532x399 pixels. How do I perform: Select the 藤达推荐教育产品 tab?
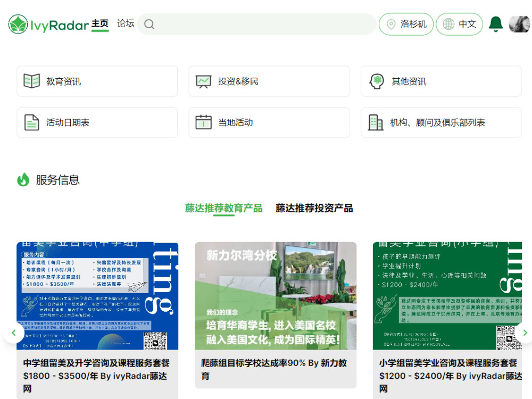click(223, 208)
